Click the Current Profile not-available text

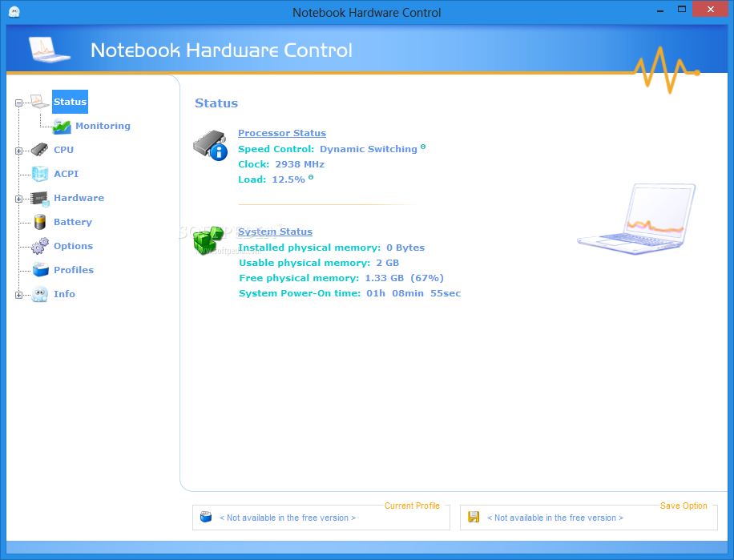point(288,518)
